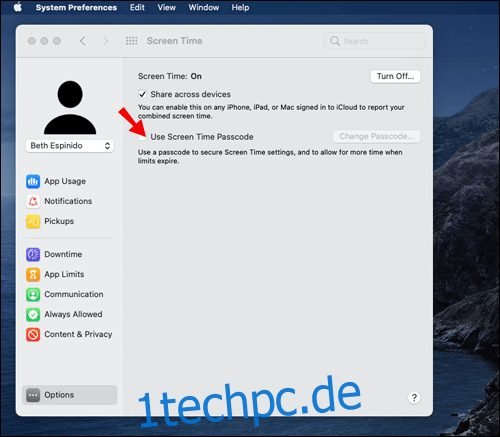Open Always Allowed checkmark icon
Screen dimensions: 500x437
pos(33,314)
